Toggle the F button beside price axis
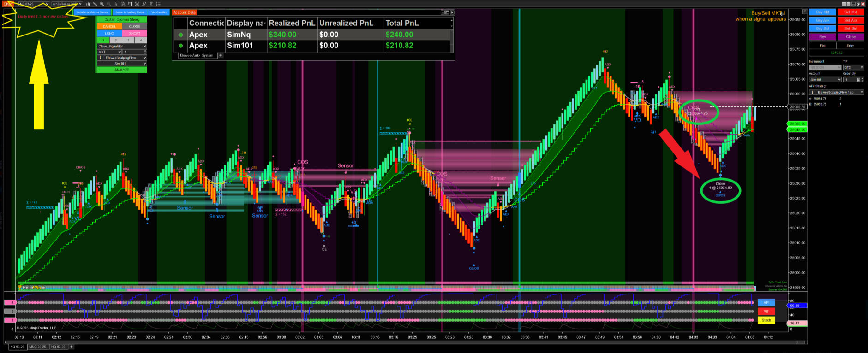Screen dimensions: 868x353 [805, 12]
